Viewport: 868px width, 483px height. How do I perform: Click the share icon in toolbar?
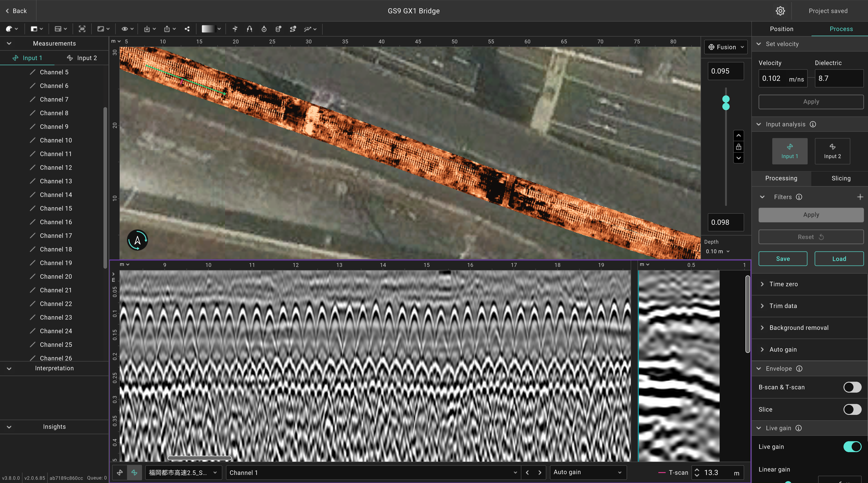click(187, 29)
